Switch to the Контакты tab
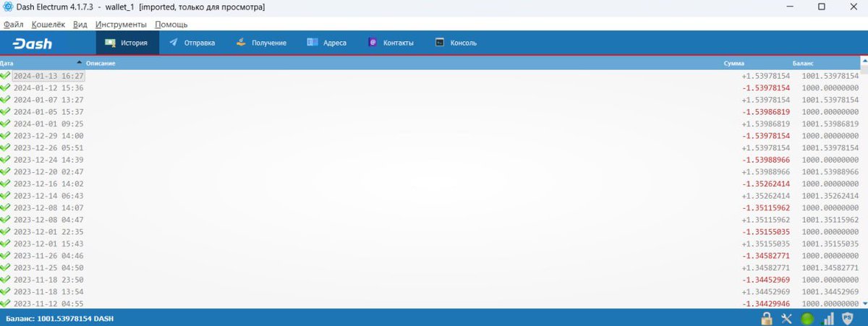The width and height of the screenshot is (868, 326). click(391, 43)
